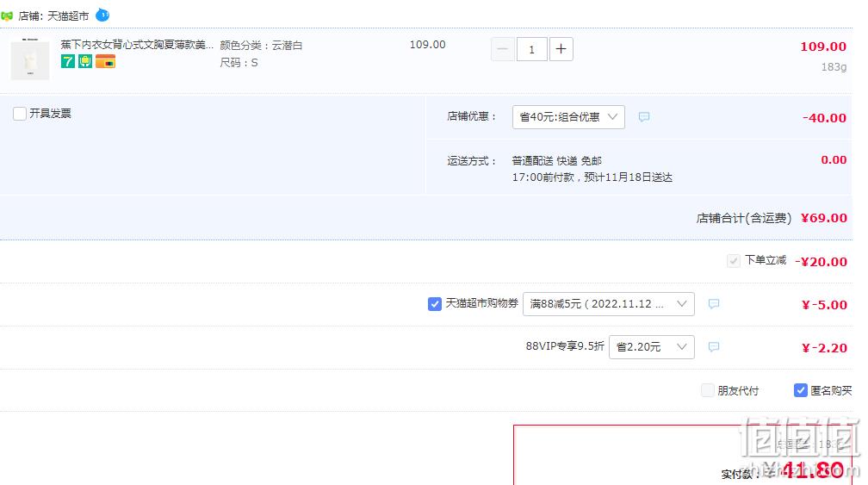Image resolution: width=868 pixels, height=485 pixels.
Task: Increase quantity with plus button
Action: coord(561,49)
